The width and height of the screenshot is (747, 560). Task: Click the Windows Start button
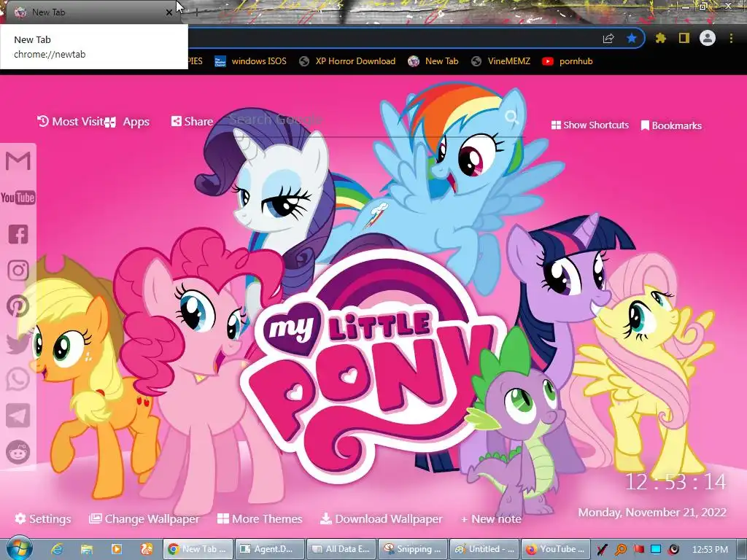(20, 548)
